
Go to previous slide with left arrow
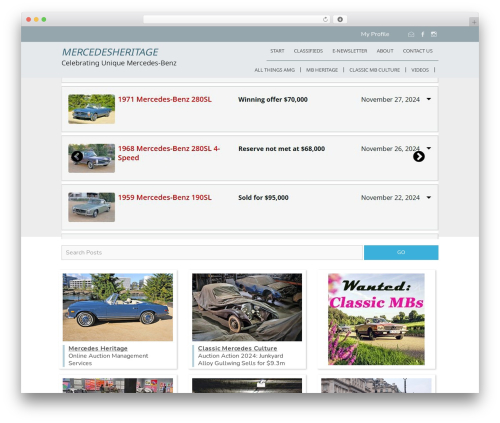77,156
